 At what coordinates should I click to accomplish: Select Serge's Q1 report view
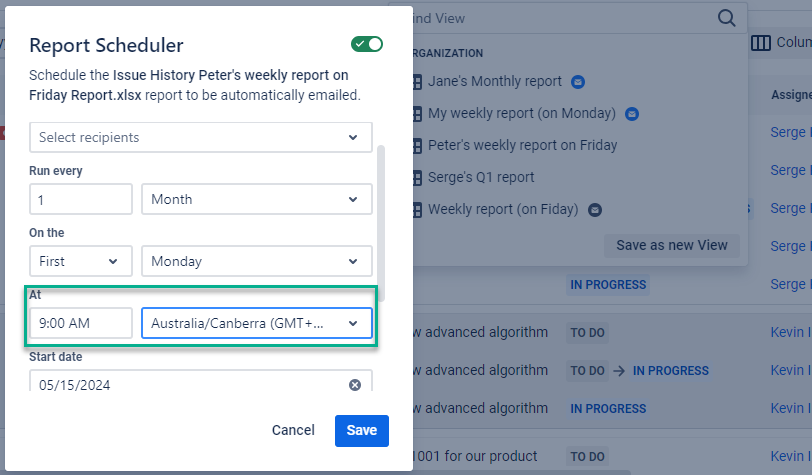click(481, 177)
